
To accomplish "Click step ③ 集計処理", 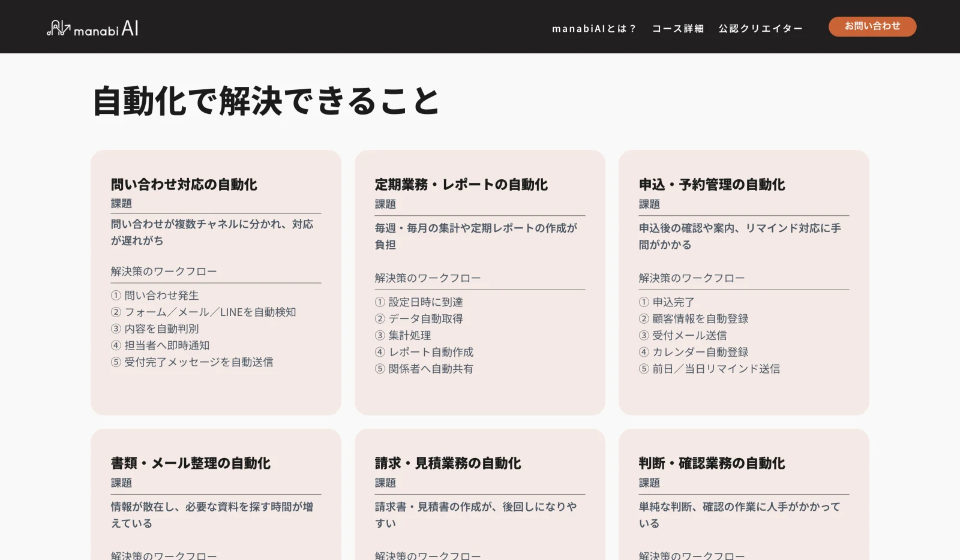I will (x=403, y=336).
